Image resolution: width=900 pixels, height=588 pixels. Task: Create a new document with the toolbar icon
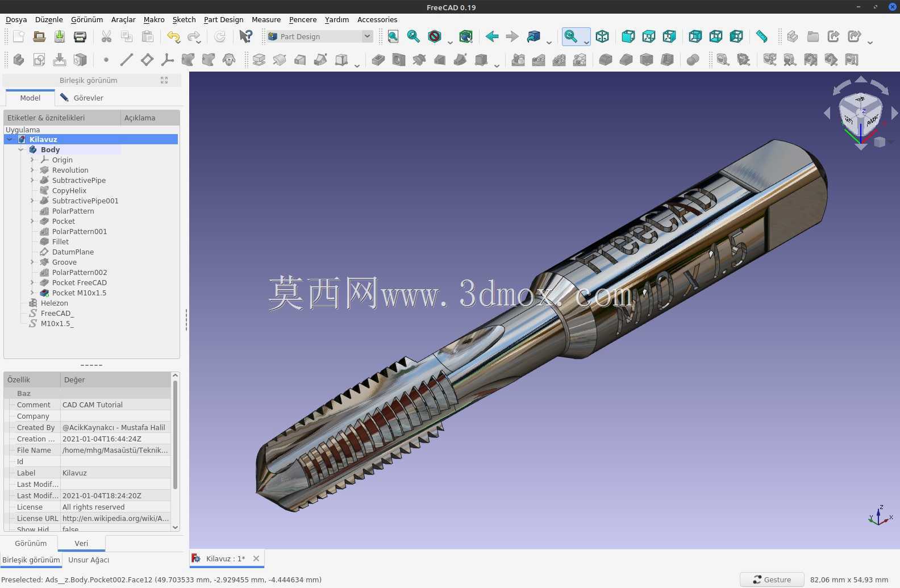point(19,36)
